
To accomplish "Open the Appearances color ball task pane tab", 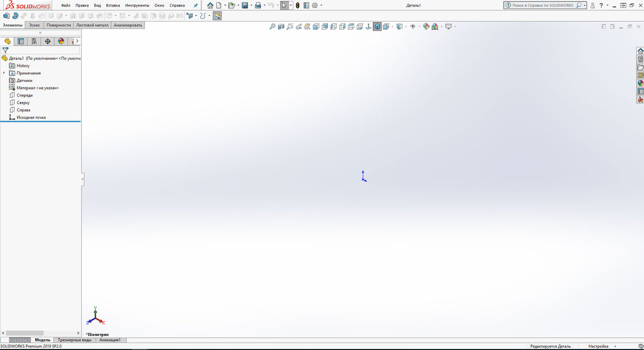I will tap(640, 83).
